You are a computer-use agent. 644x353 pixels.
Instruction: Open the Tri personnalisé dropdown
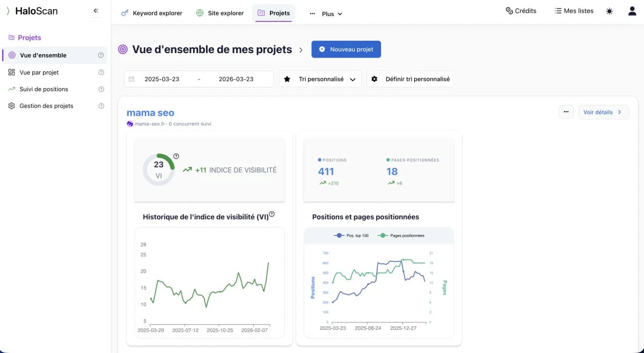(x=320, y=79)
